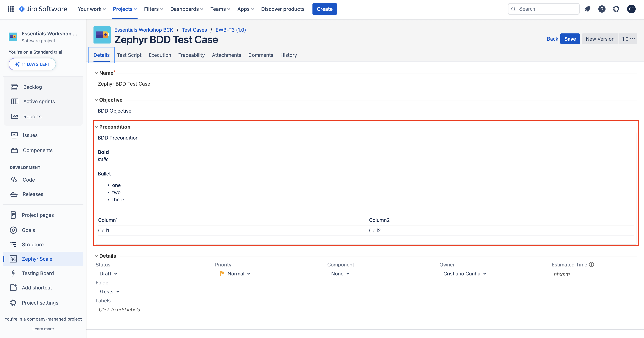Click the Essentials Workshop project avatar in sidebar
The image size is (644, 338).
pos(13,37)
